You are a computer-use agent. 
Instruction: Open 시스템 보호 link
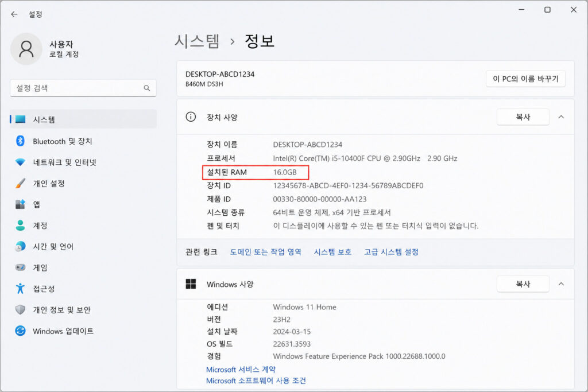tap(332, 252)
